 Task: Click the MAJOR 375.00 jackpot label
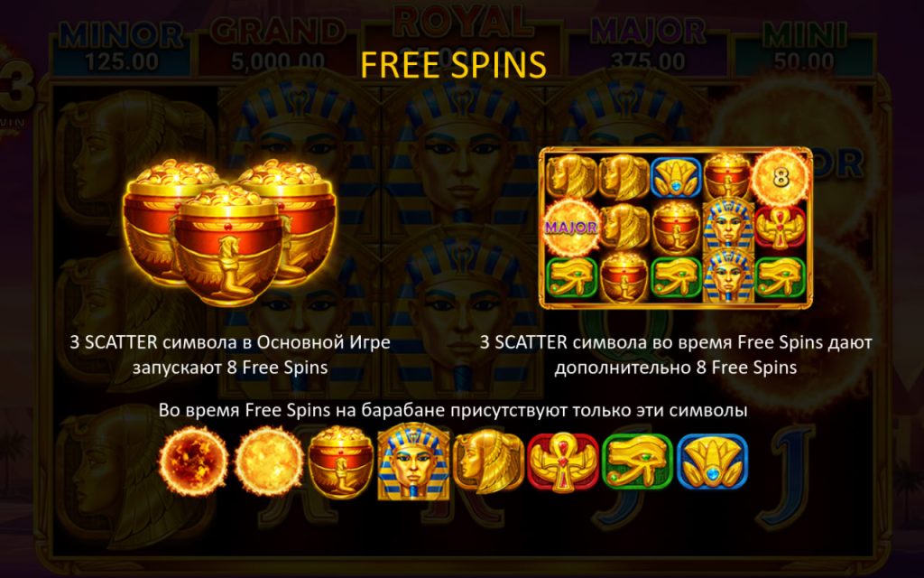tap(647, 47)
